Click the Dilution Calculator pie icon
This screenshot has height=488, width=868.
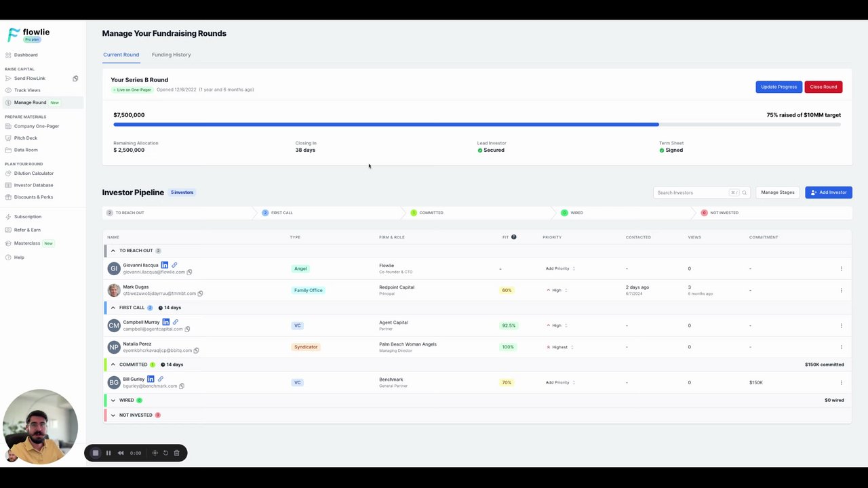pyautogui.click(x=8, y=174)
